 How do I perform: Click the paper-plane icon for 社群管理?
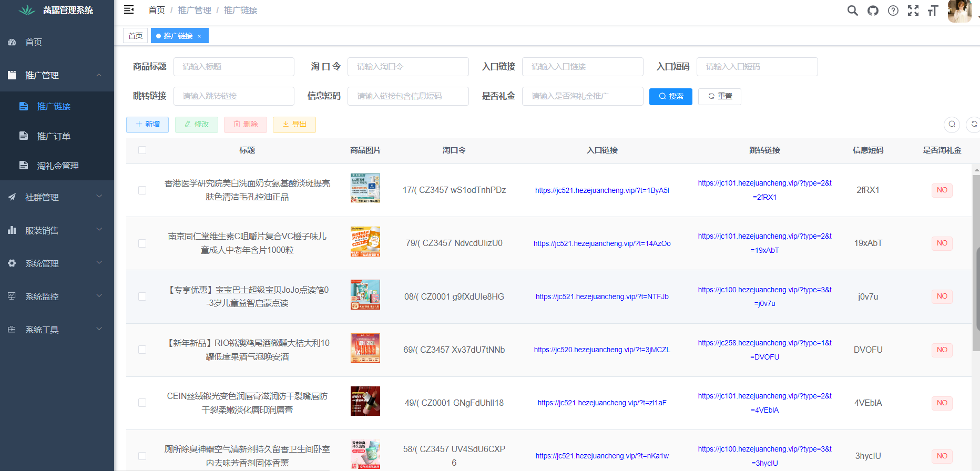[12, 197]
